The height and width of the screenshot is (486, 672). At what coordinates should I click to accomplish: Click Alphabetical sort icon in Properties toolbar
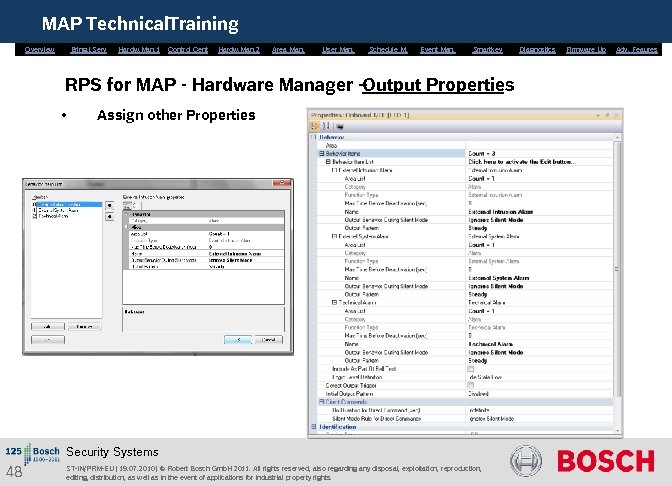(x=326, y=126)
